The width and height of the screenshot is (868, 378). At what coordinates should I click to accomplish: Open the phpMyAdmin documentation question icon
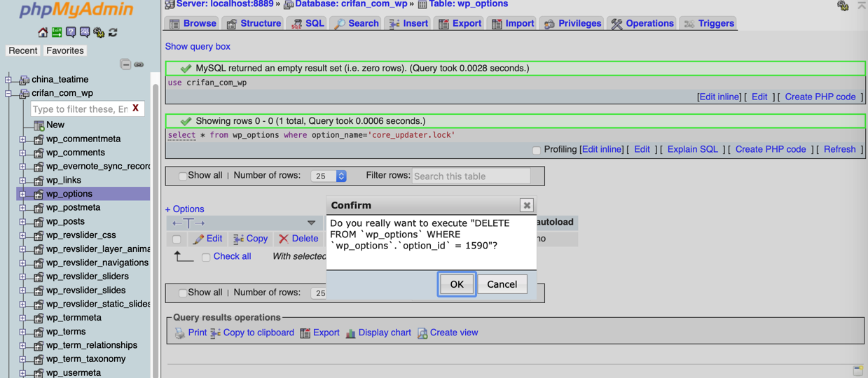(x=71, y=32)
